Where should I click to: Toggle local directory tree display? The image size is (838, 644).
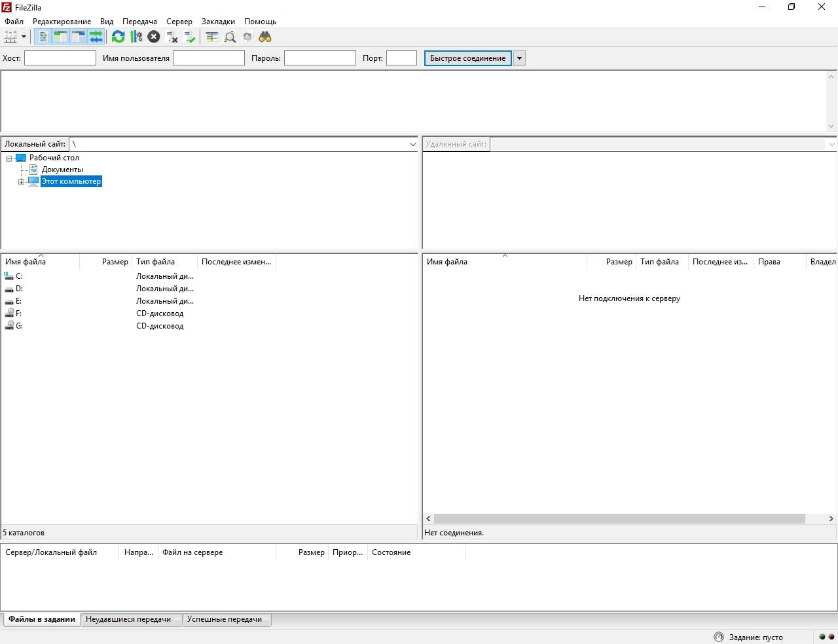coord(60,37)
